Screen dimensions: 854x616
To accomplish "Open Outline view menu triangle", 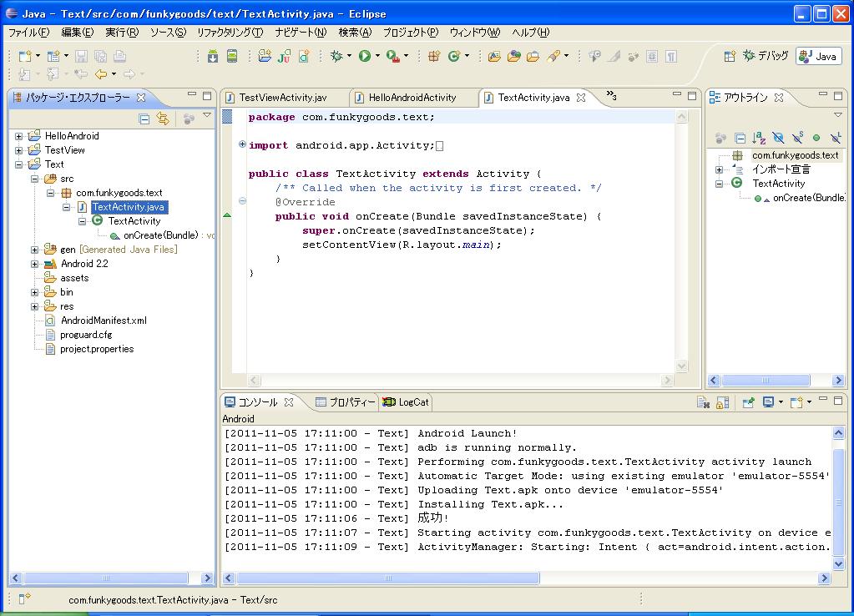I will (x=837, y=115).
